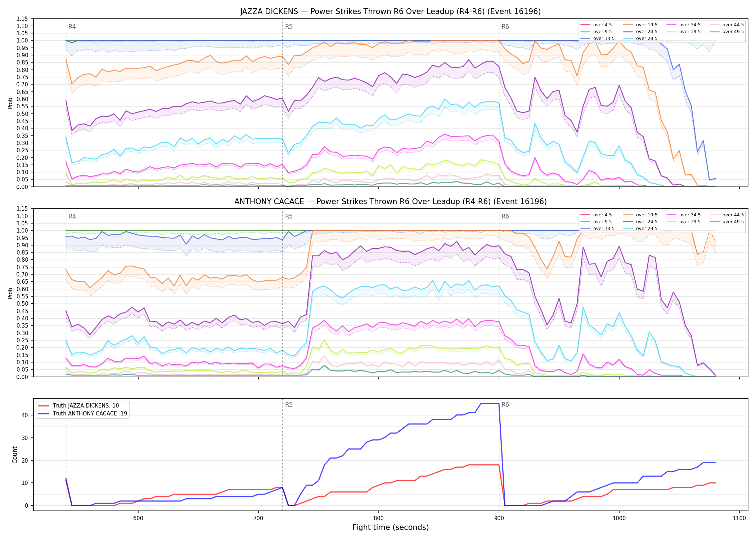
Task: Click 'Truth ANTHONY CACACE: 19' legend label
Action: pyautogui.click(x=90, y=414)
